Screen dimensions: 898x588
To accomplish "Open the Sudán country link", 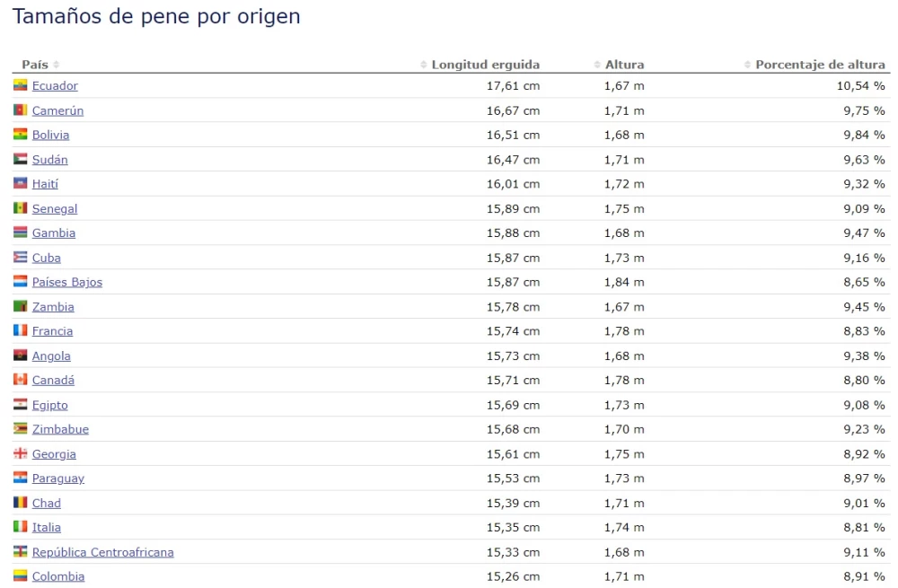I will coord(49,160).
